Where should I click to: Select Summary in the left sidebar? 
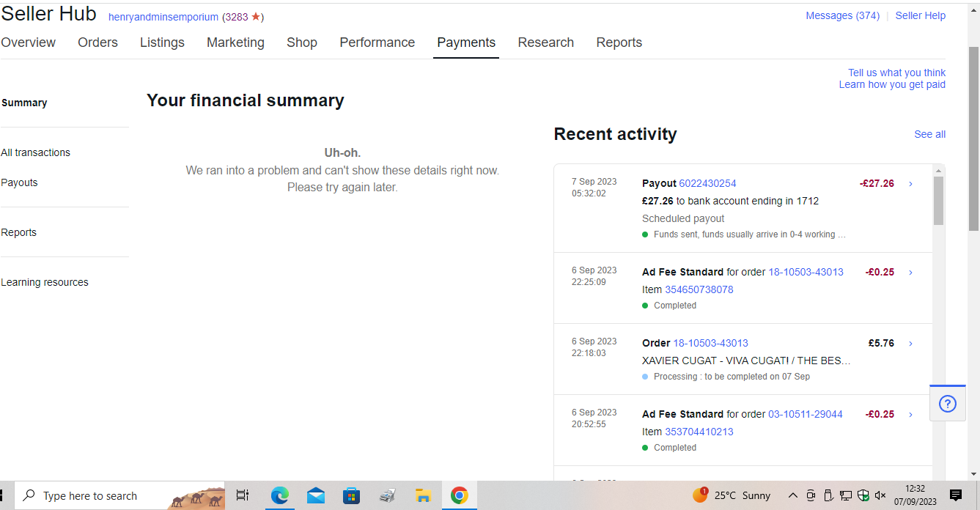[24, 103]
